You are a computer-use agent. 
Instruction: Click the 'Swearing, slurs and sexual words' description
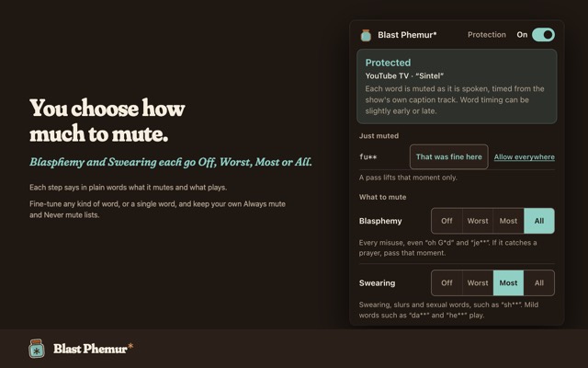coord(448,310)
